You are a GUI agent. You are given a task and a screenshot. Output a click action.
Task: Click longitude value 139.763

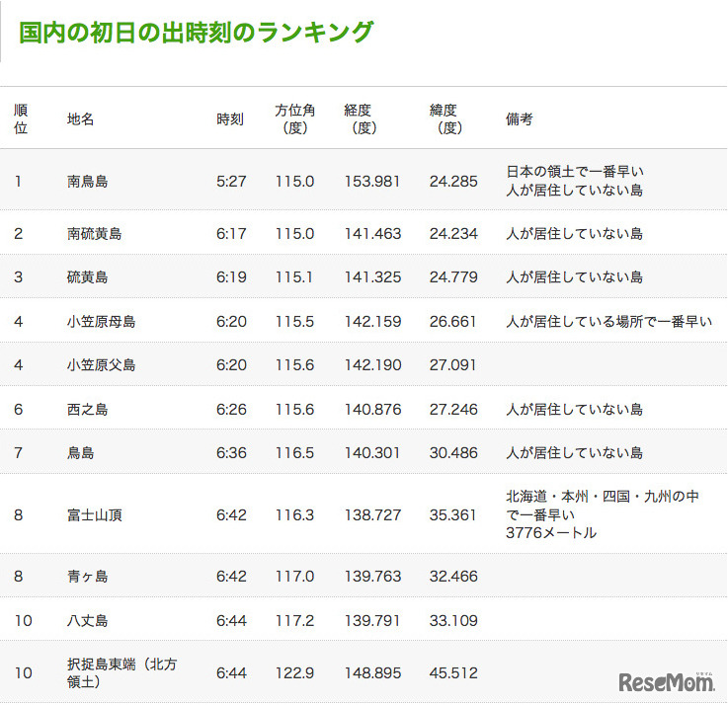(x=372, y=576)
